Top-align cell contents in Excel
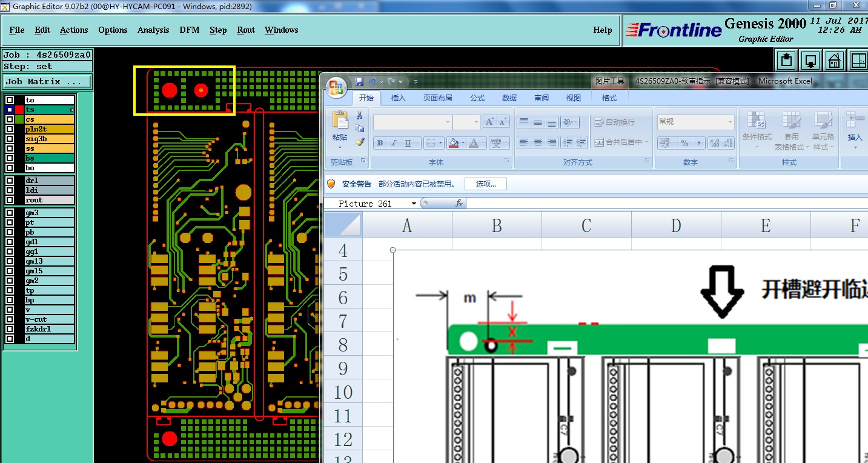868x463 pixels. [524, 122]
